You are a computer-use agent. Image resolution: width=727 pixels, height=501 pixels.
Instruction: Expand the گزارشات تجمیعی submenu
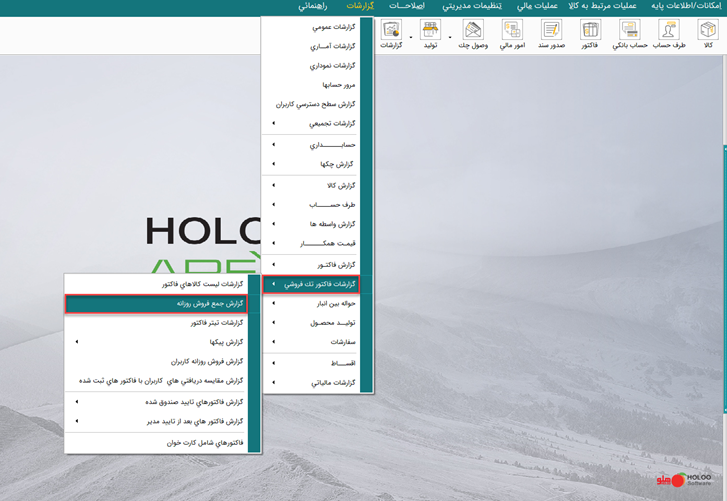point(311,123)
